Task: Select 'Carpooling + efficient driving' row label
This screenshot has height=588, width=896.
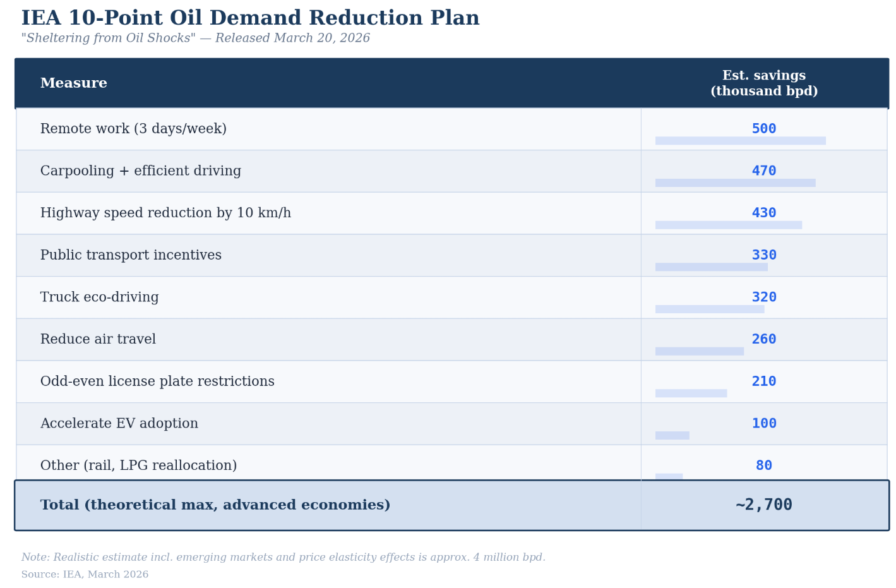Action: coord(141,171)
